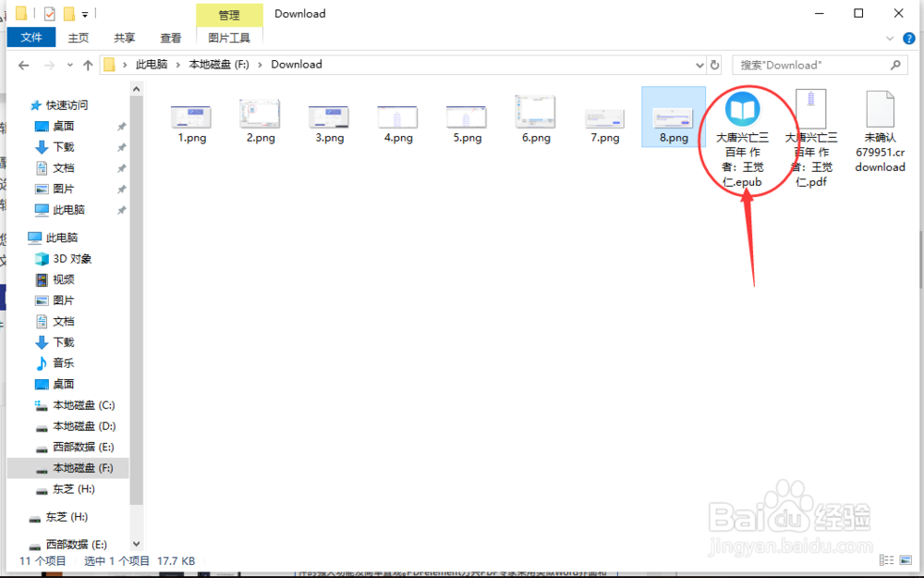This screenshot has width=924, height=578.
Task: Click the search magnifier icon
Action: point(895,65)
